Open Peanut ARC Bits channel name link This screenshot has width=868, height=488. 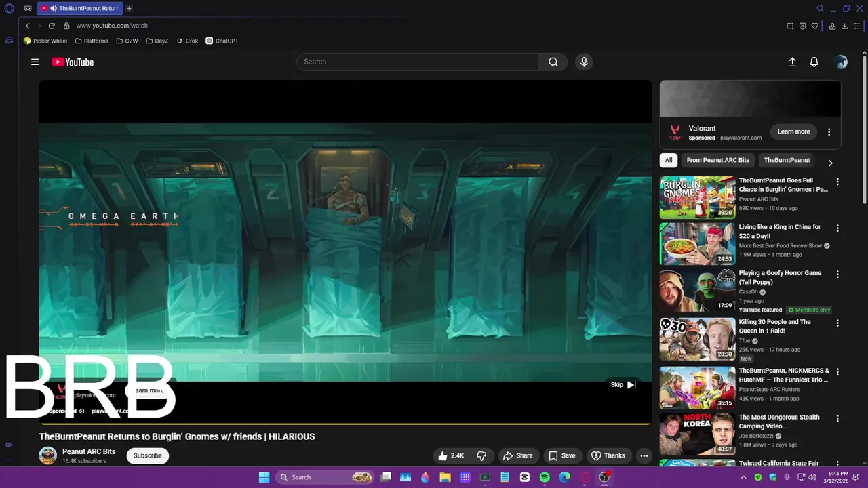[x=89, y=451]
